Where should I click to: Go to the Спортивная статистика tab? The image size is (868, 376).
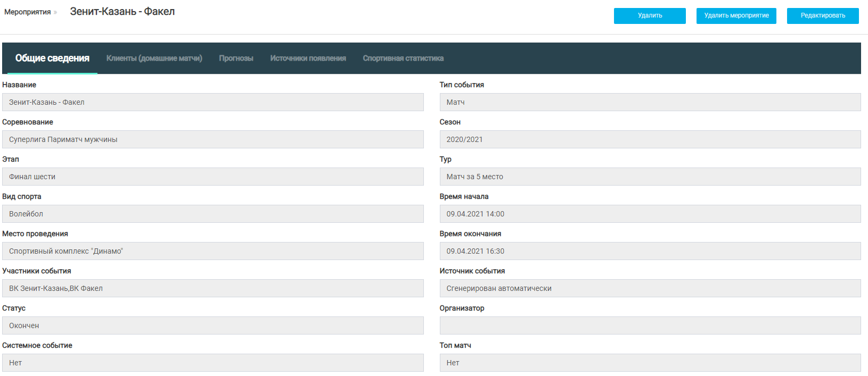[403, 59]
